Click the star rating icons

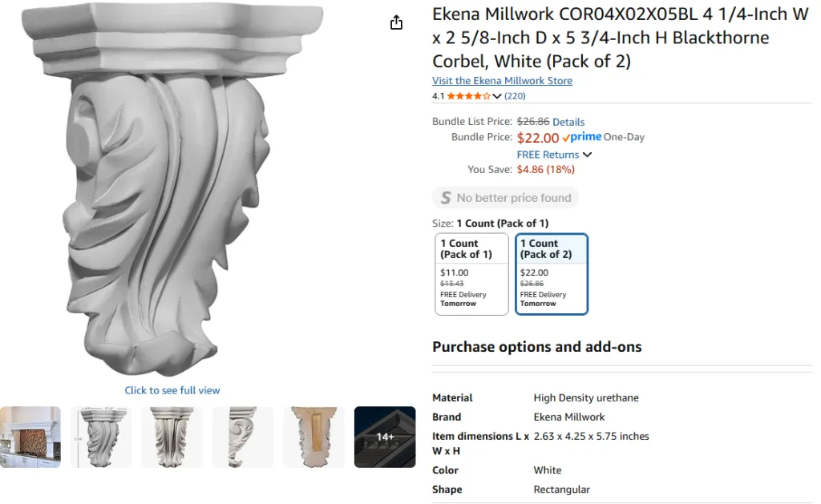pyautogui.click(x=468, y=96)
